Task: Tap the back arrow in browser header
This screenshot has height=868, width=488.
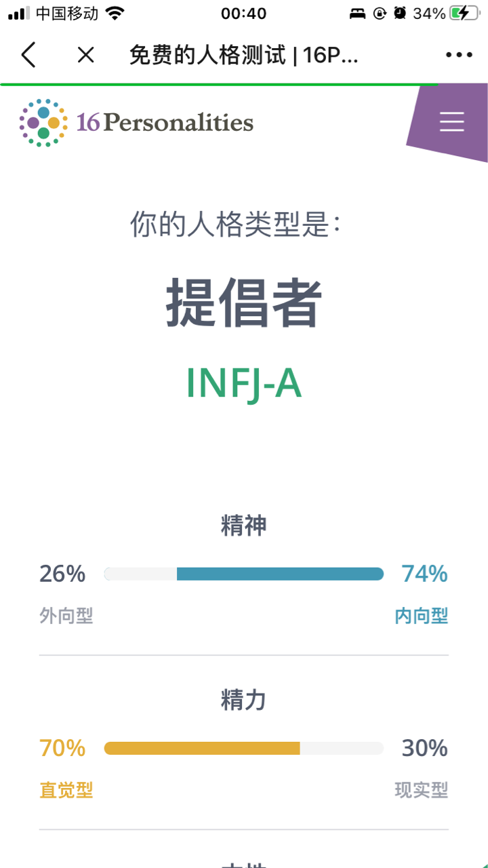Action: [x=28, y=55]
